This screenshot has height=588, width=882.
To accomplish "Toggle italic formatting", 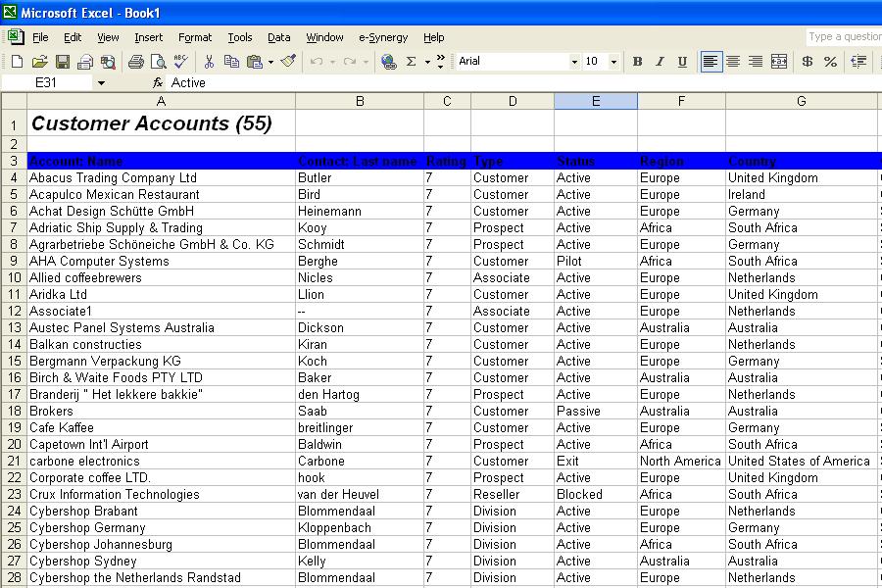I will 659,61.
